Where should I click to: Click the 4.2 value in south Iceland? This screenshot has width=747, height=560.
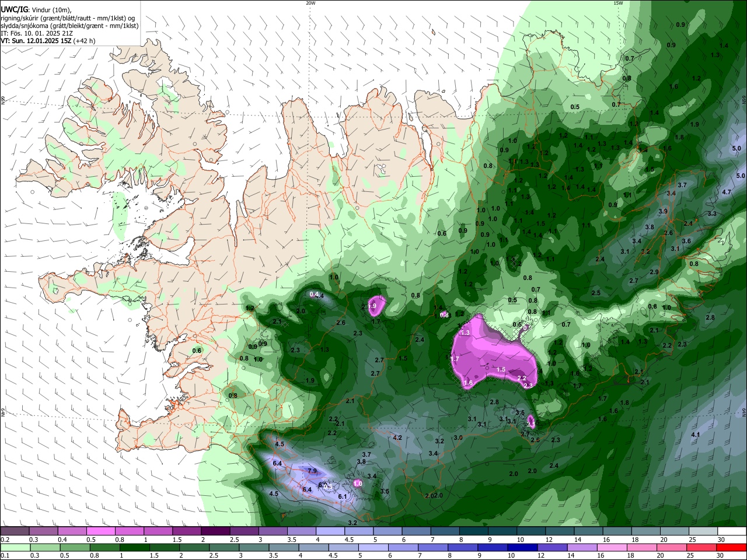(397, 437)
